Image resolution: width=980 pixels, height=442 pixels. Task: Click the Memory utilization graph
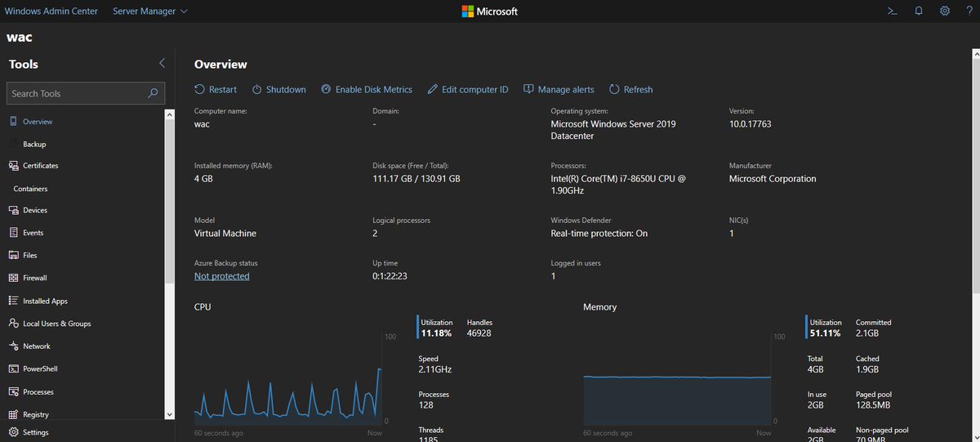[677, 378]
